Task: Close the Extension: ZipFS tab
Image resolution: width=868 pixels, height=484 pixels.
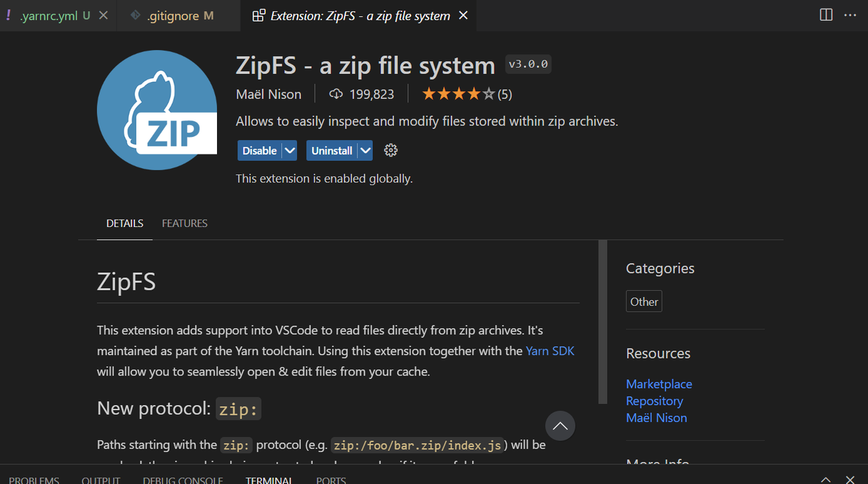Action: point(463,16)
